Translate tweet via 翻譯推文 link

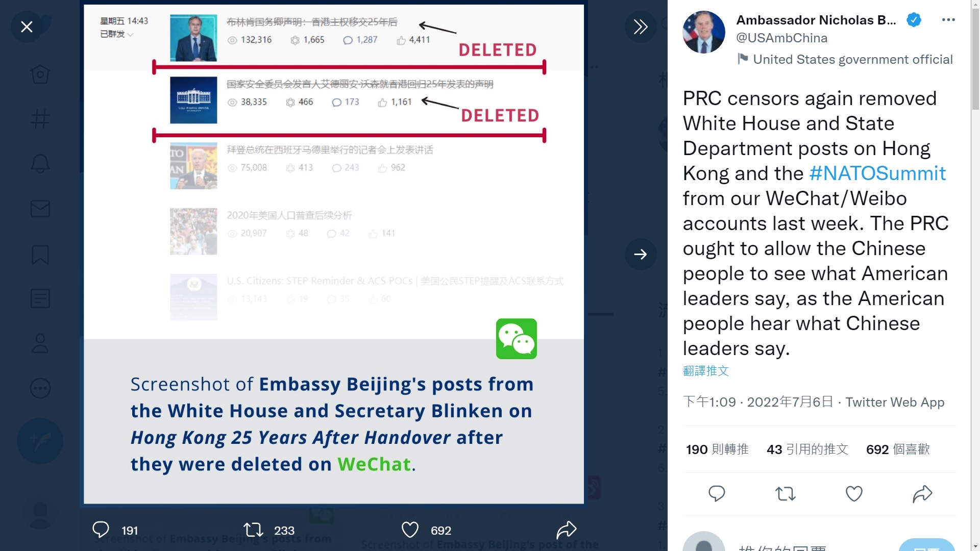(706, 371)
